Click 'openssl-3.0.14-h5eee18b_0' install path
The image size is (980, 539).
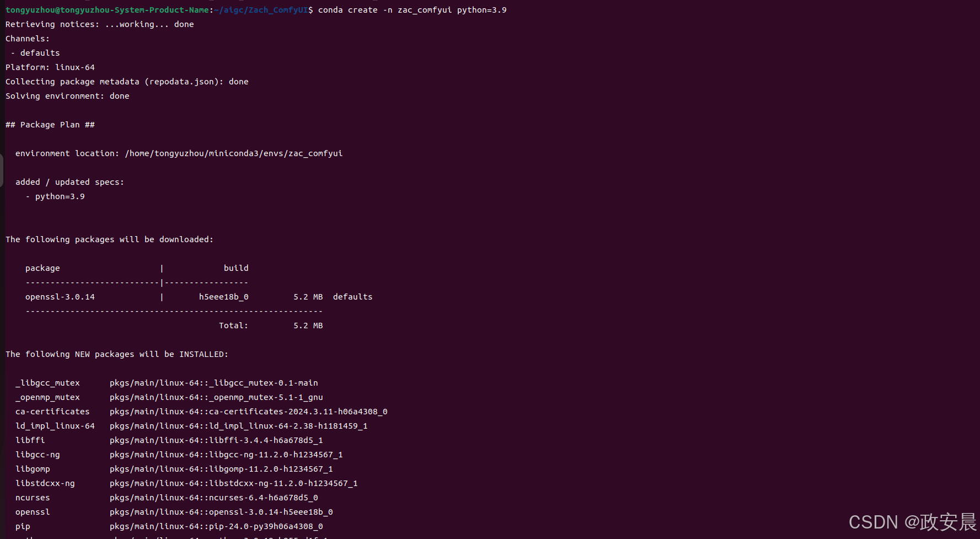[221, 512]
